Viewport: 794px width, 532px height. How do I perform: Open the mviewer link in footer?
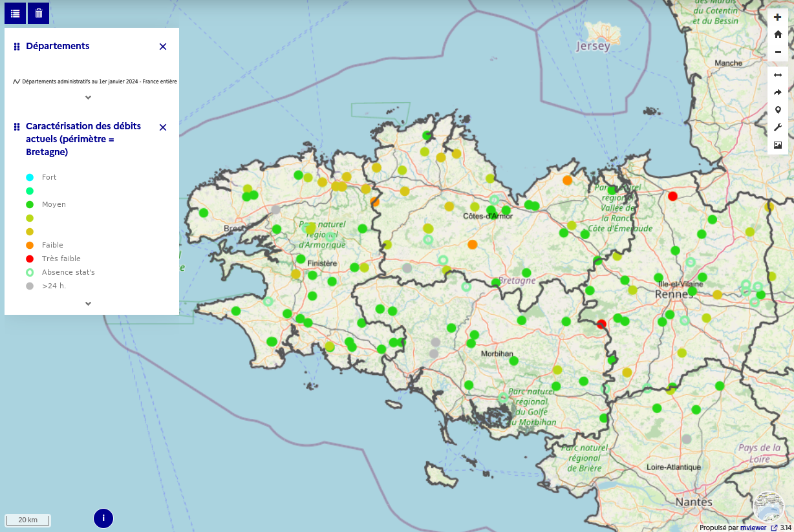click(753, 527)
